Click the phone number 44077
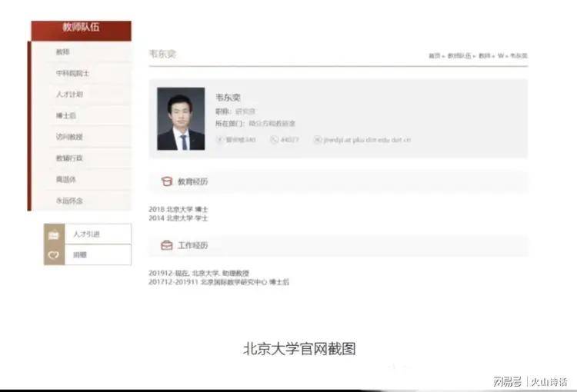The height and width of the screenshot is (392, 577). coord(289,140)
